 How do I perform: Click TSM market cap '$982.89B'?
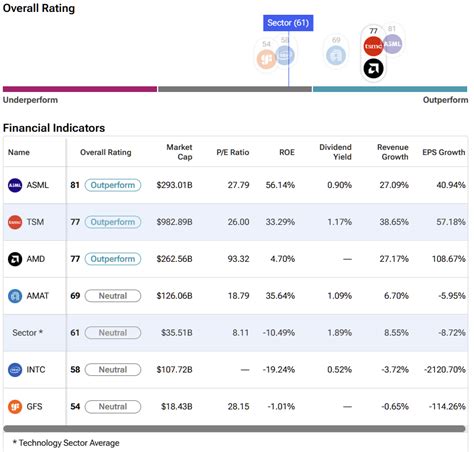pyautogui.click(x=174, y=222)
